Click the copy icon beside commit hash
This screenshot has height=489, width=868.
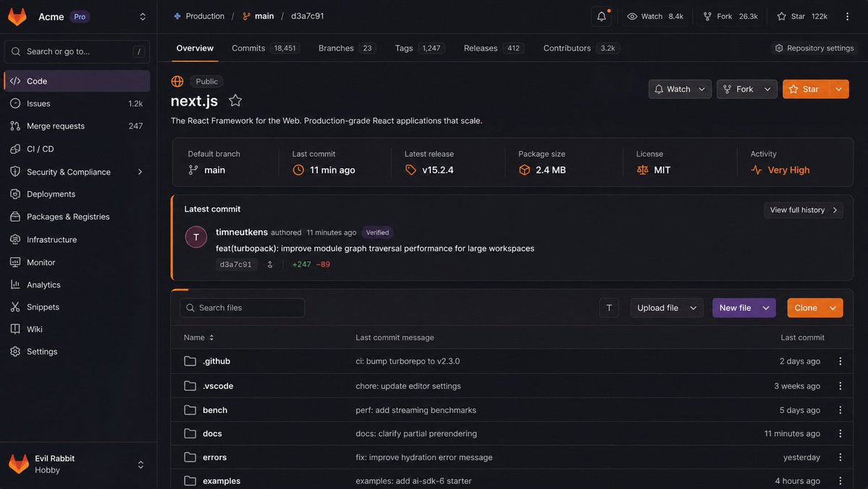[270, 264]
